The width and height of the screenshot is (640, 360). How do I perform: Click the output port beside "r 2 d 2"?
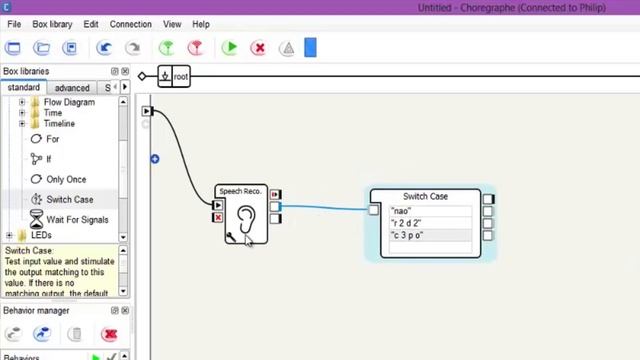[488, 223]
